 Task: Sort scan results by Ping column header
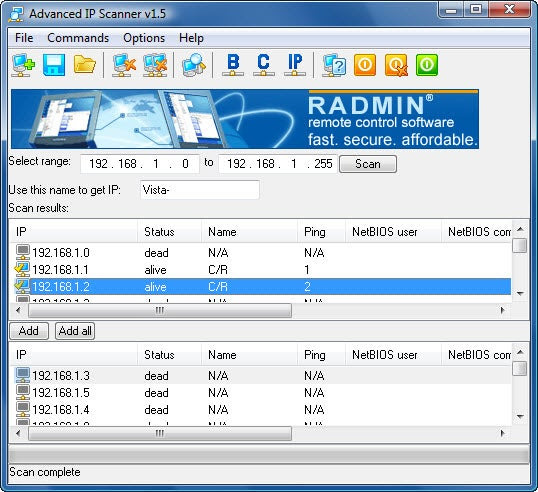pos(321,232)
